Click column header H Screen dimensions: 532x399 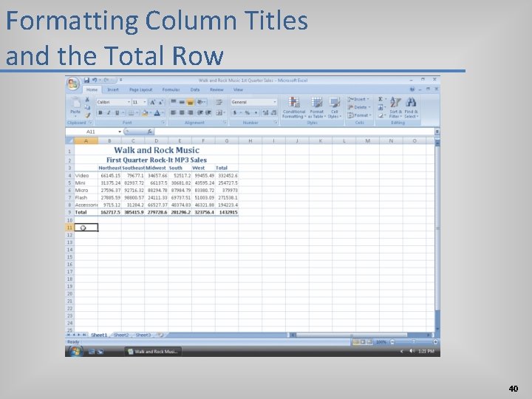250,141
